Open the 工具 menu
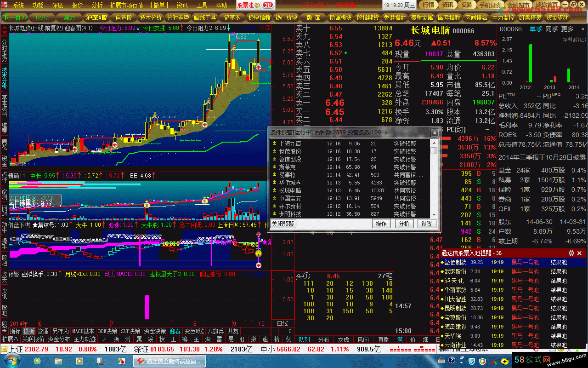This screenshot has height=368, width=588. [202, 5]
